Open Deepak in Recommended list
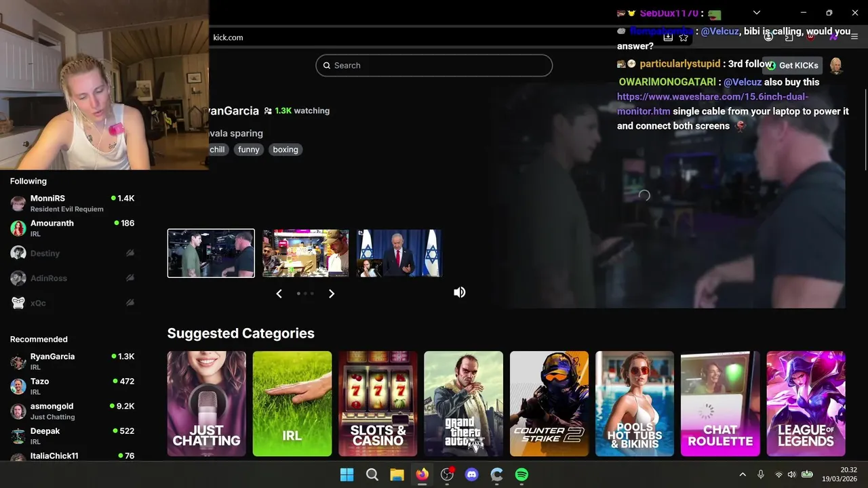The image size is (868, 488). coord(73,436)
